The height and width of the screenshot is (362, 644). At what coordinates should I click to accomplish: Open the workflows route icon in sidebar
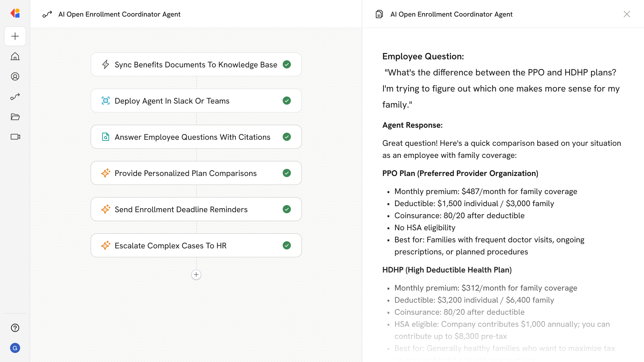[15, 97]
